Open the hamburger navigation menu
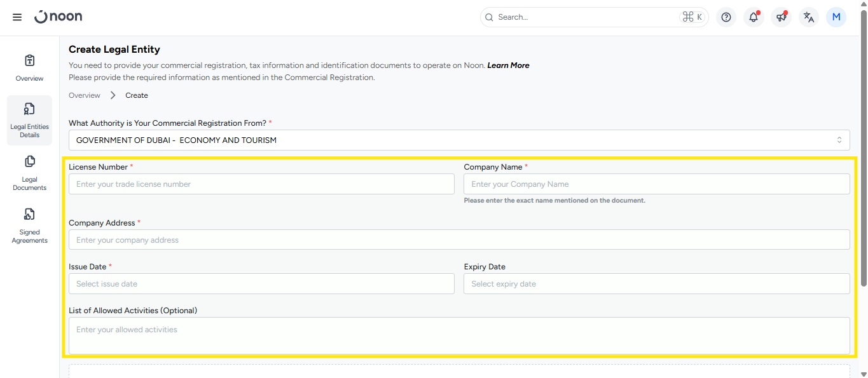This screenshot has height=378, width=868. pyautogui.click(x=17, y=17)
